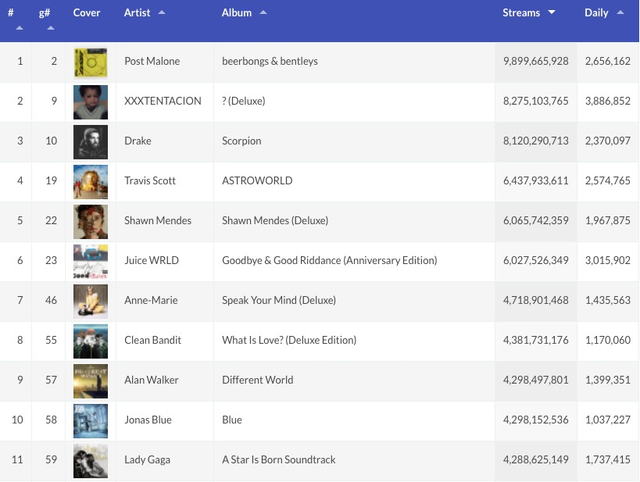
Task: Select daily value 3,886,852
Action: pos(608,101)
